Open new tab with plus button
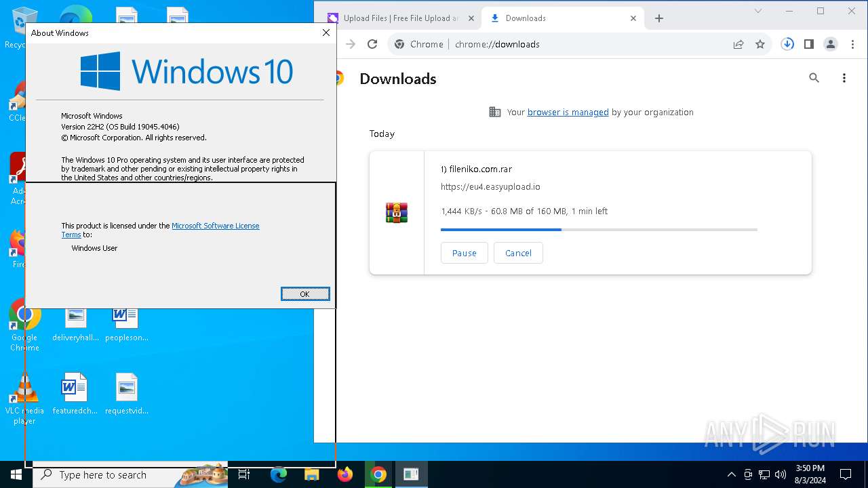 coord(659,18)
